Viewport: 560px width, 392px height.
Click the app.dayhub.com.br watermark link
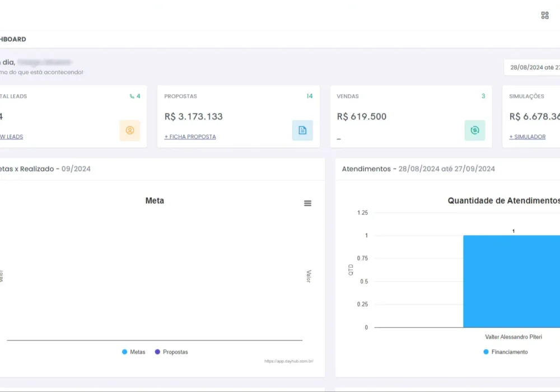290,361
